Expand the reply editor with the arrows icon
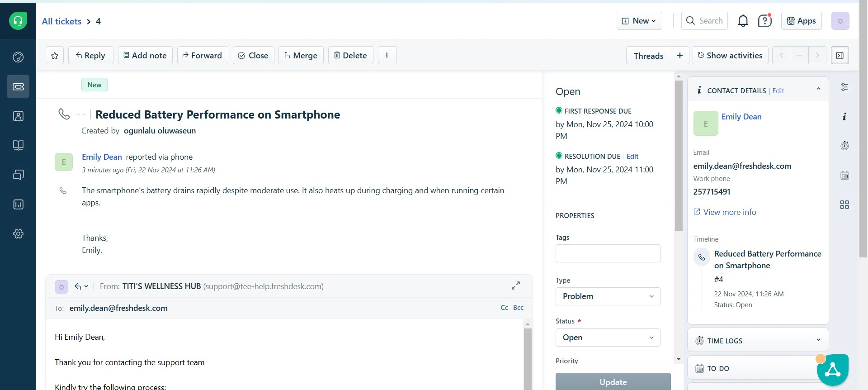Viewport: 868px width, 390px height. 515,286
